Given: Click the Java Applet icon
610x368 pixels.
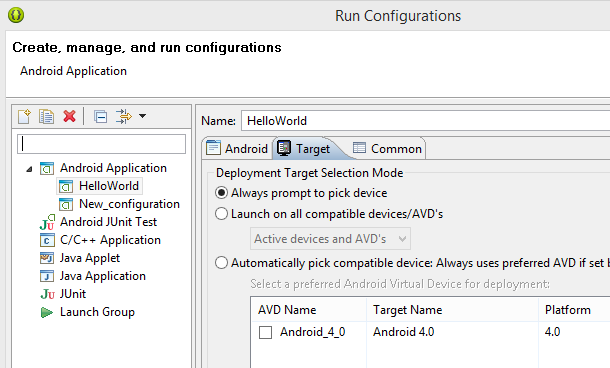Looking at the screenshot, I should [x=47, y=258].
